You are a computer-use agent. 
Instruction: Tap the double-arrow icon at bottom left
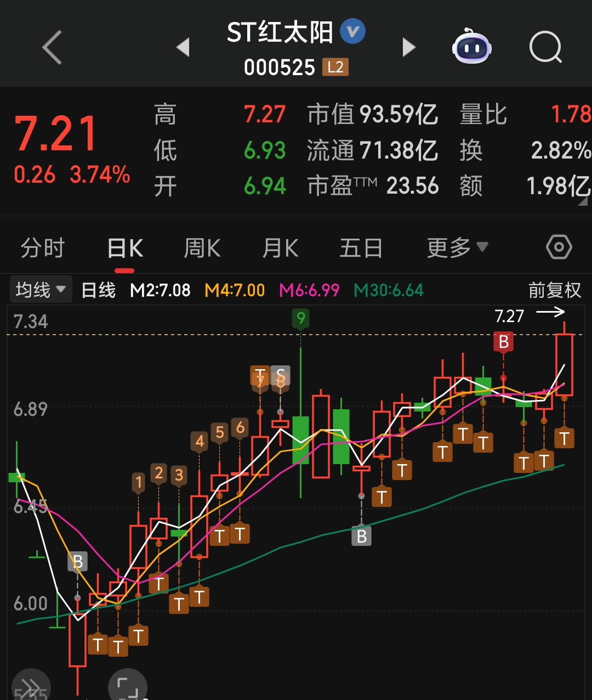tap(30, 686)
